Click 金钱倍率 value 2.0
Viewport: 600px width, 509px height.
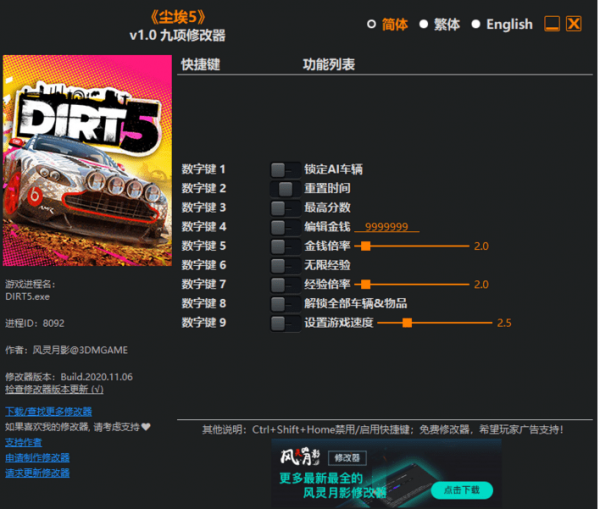[481, 246]
